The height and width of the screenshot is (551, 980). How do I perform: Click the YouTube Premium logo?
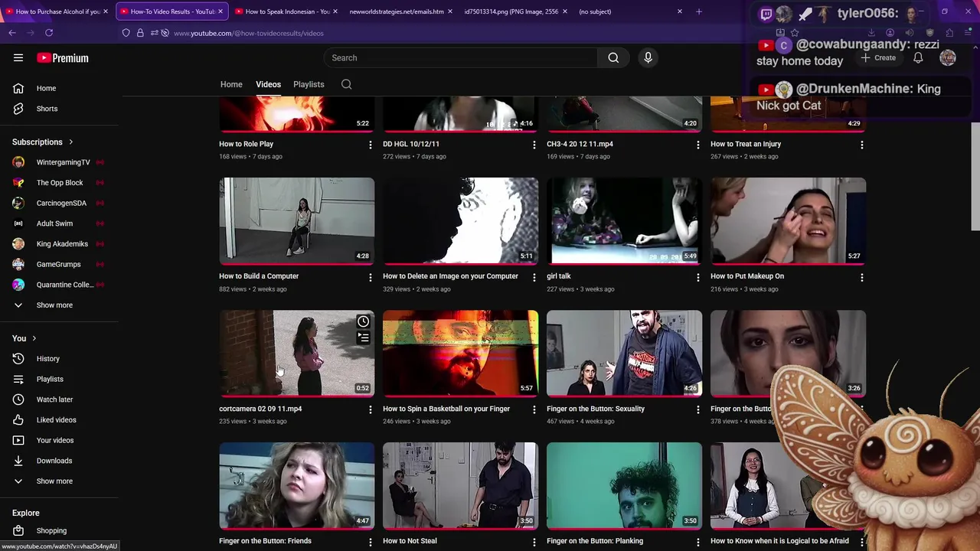click(63, 58)
